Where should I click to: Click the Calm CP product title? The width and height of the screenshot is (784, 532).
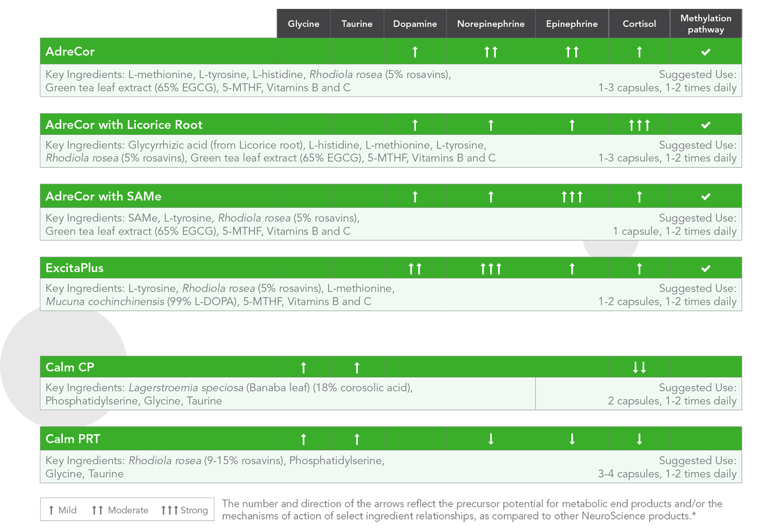pyautogui.click(x=70, y=367)
